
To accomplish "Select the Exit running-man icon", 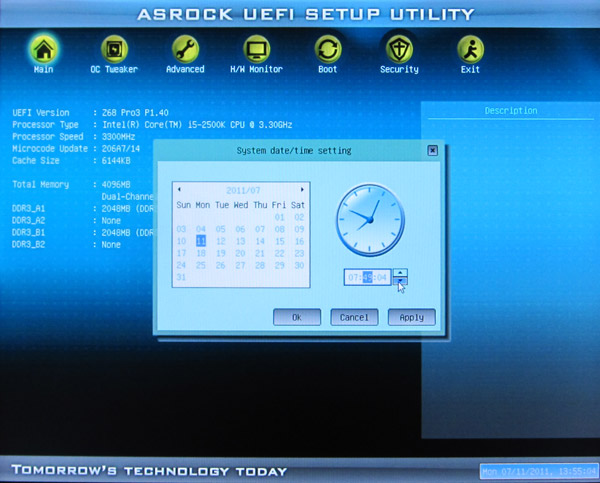I will (x=470, y=50).
